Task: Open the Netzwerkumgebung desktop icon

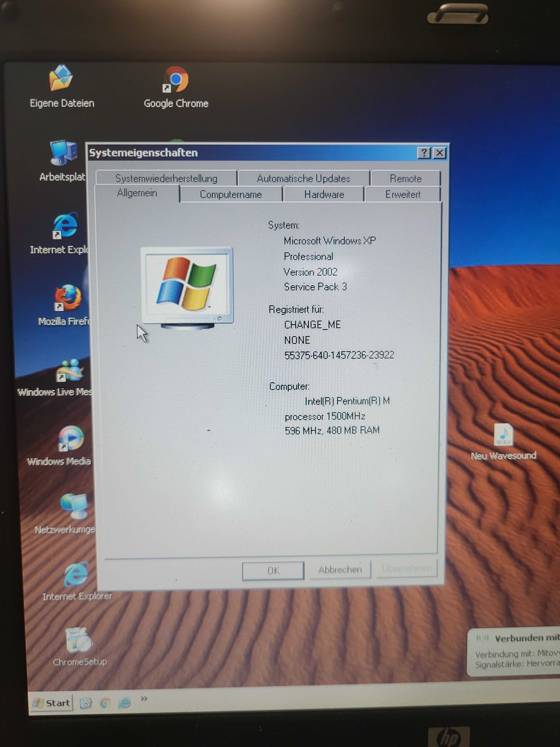Action: pos(74,506)
